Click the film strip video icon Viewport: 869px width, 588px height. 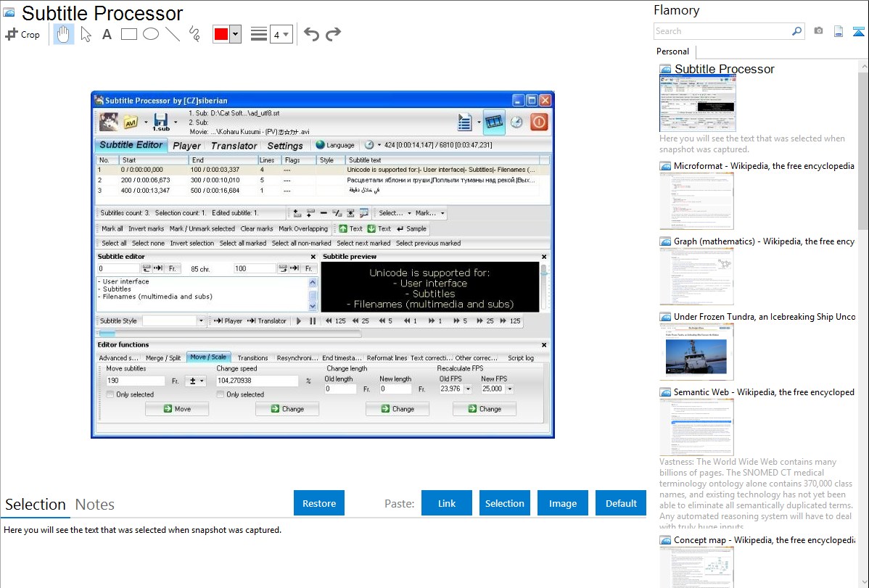click(x=494, y=122)
